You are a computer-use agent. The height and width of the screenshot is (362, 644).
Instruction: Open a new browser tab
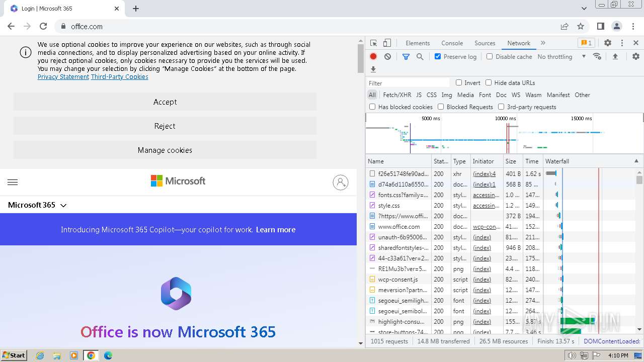click(x=136, y=9)
